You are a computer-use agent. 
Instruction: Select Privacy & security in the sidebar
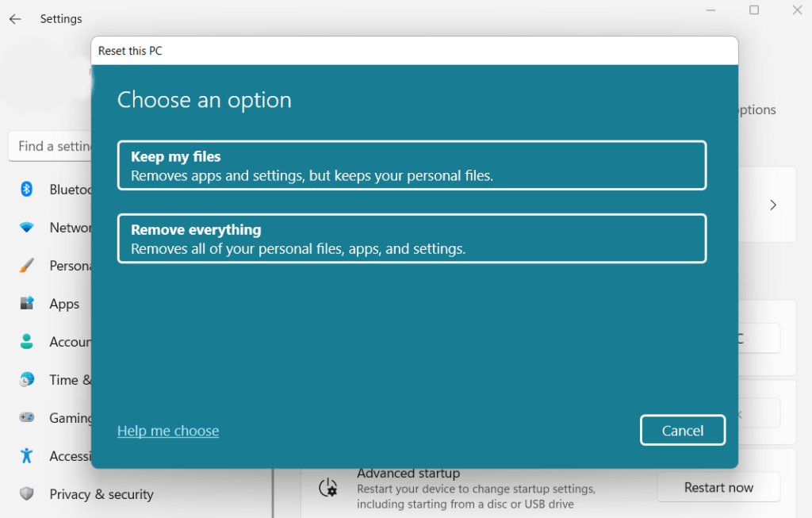101,493
